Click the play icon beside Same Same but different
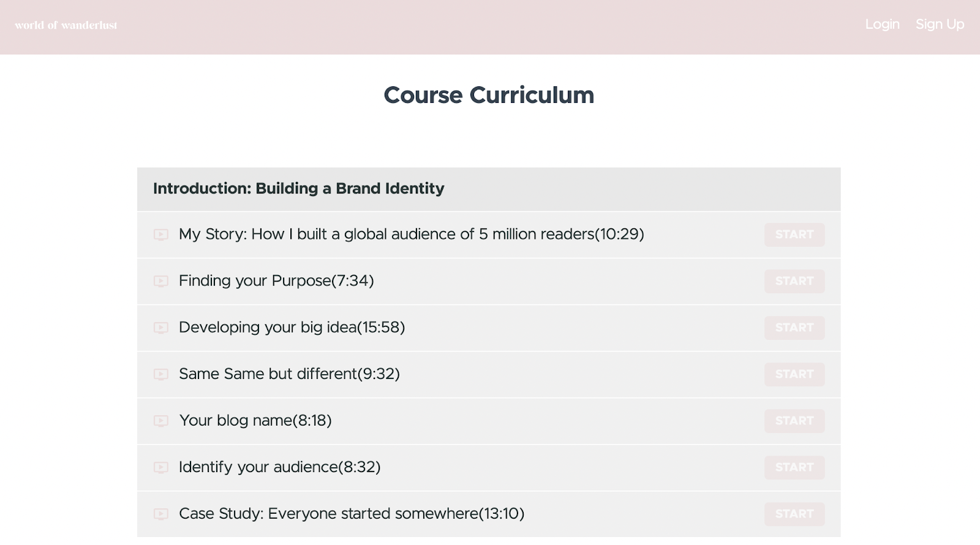Screen dimensions: 980x545 pos(160,375)
